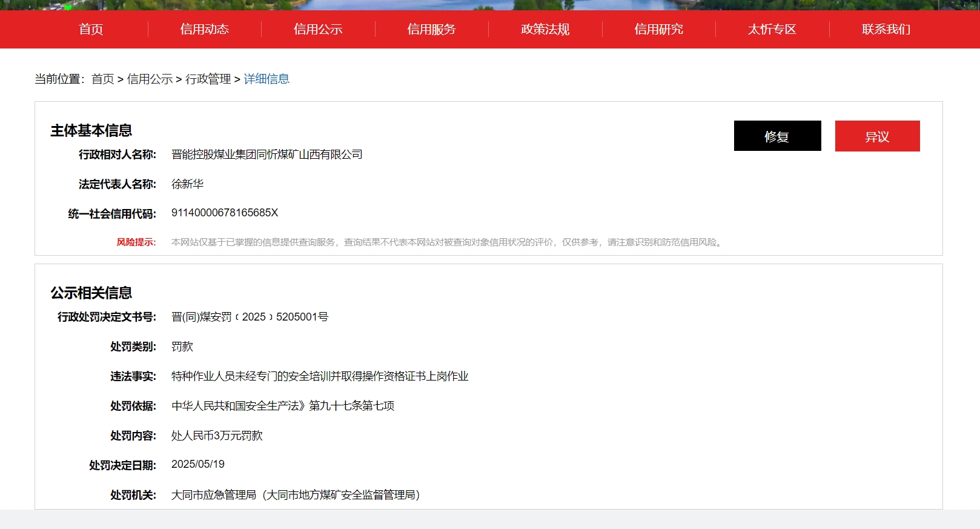Click the red 风险提示 label
Image resolution: width=980 pixels, height=529 pixels.
(x=136, y=242)
